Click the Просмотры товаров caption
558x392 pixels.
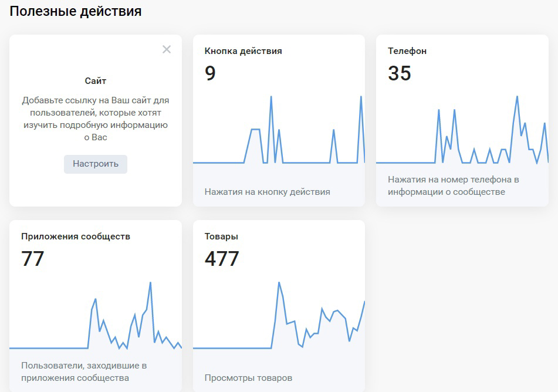pos(248,378)
